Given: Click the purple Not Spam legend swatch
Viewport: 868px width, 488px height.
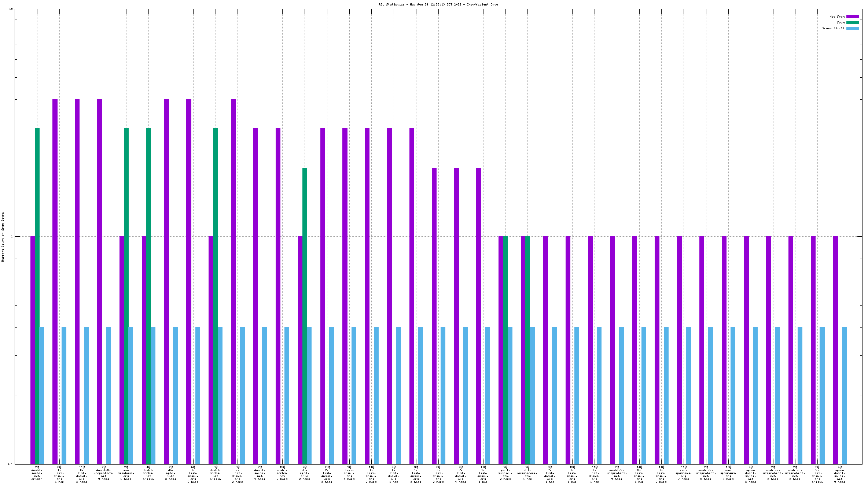Looking at the screenshot, I should pyautogui.click(x=852, y=16).
